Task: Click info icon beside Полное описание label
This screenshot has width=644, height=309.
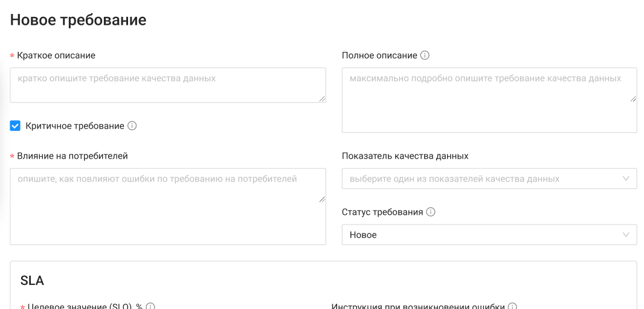Action: [x=425, y=56]
